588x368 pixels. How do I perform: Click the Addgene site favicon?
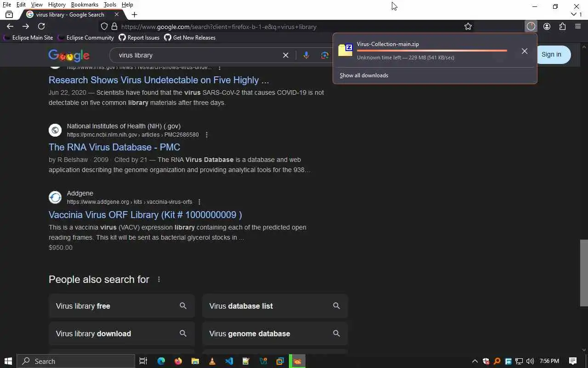click(x=55, y=197)
